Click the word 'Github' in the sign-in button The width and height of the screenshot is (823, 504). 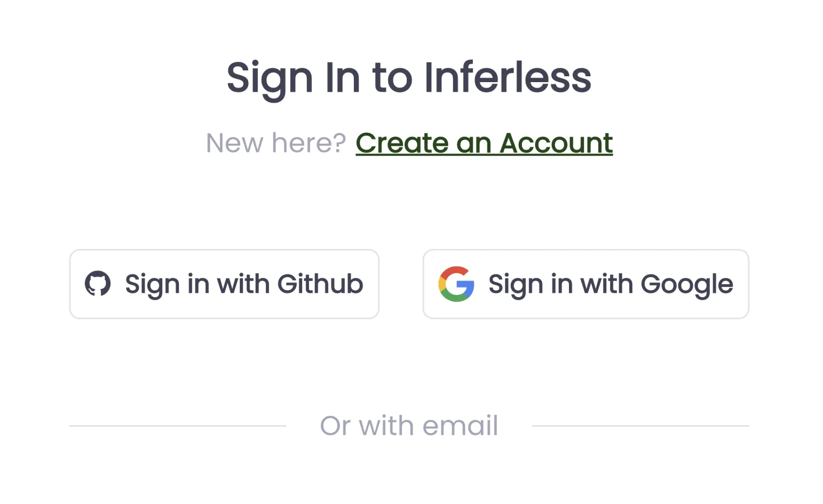coord(320,284)
